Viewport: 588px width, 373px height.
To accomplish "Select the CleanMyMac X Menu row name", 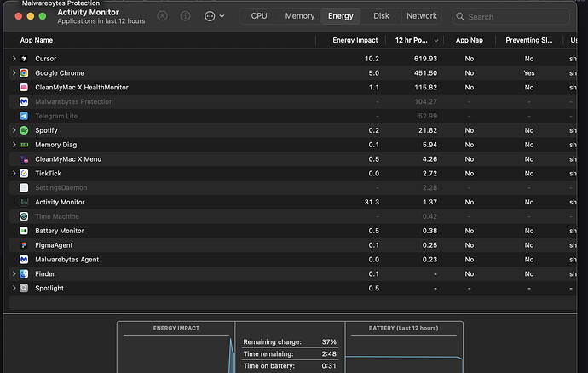I will [x=68, y=159].
